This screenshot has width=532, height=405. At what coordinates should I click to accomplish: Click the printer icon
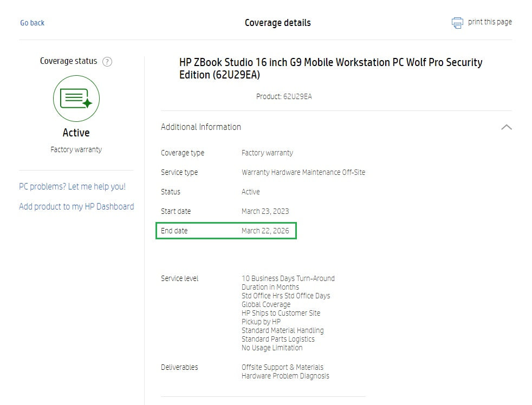pyautogui.click(x=457, y=23)
